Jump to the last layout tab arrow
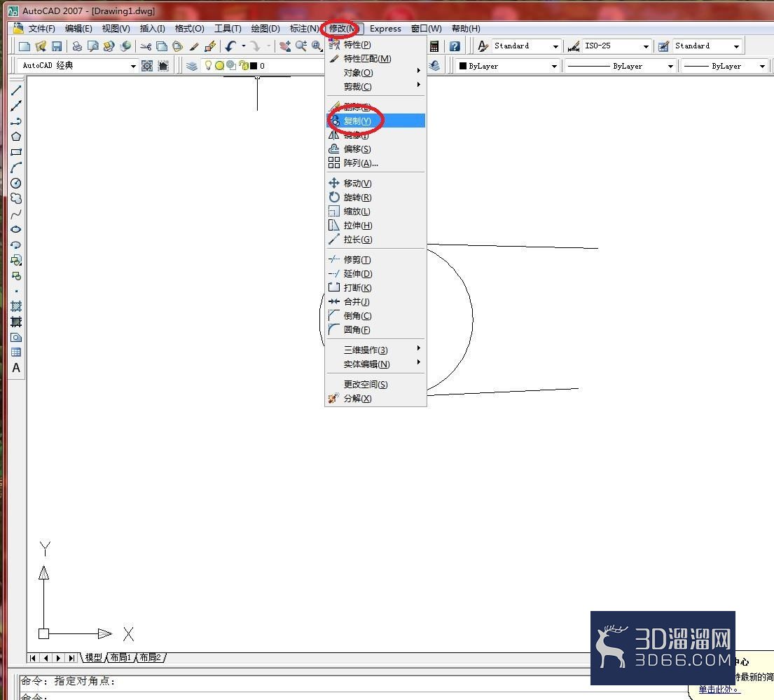This screenshot has width=774, height=700. [x=72, y=658]
